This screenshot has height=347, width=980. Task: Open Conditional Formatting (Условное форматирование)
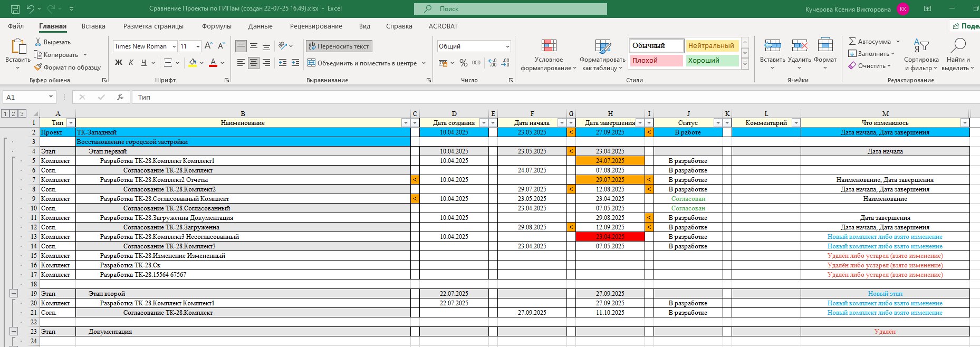point(549,55)
